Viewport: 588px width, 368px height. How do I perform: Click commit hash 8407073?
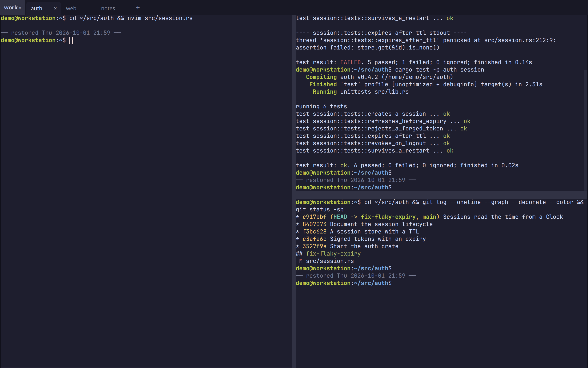(314, 224)
